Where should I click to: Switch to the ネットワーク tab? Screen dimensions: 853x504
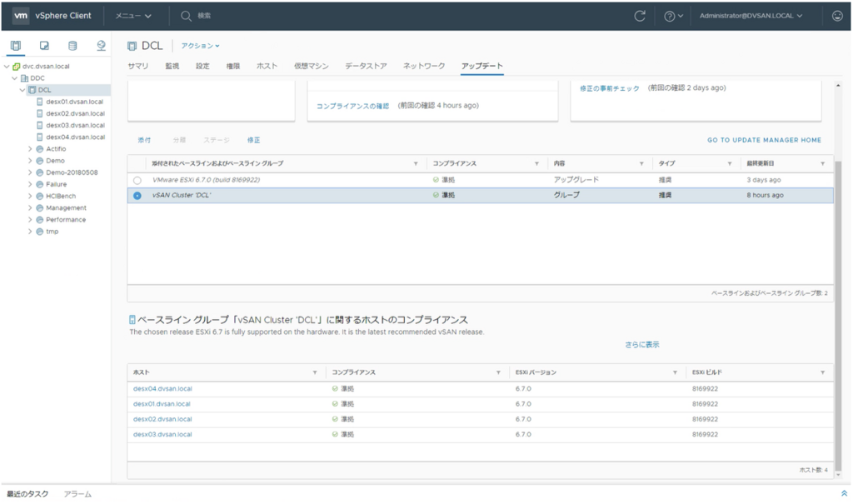(424, 66)
